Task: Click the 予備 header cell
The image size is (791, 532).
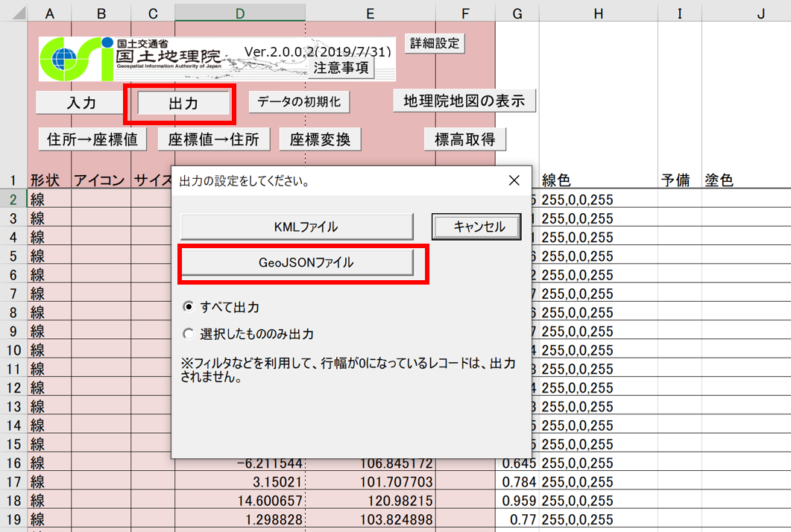Action: (x=679, y=180)
